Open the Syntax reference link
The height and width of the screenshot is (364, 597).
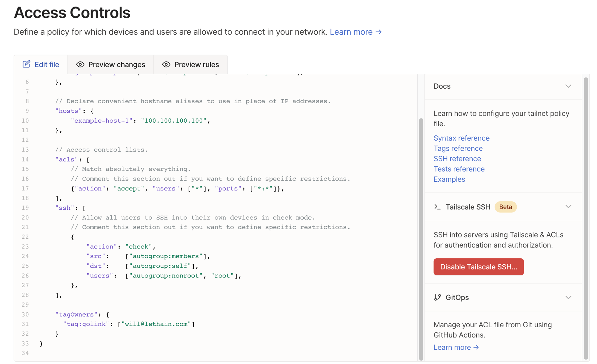(461, 138)
